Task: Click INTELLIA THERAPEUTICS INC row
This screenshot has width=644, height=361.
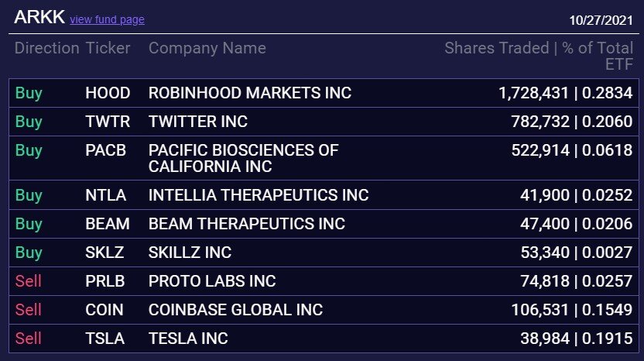Action: pyautogui.click(x=324, y=195)
